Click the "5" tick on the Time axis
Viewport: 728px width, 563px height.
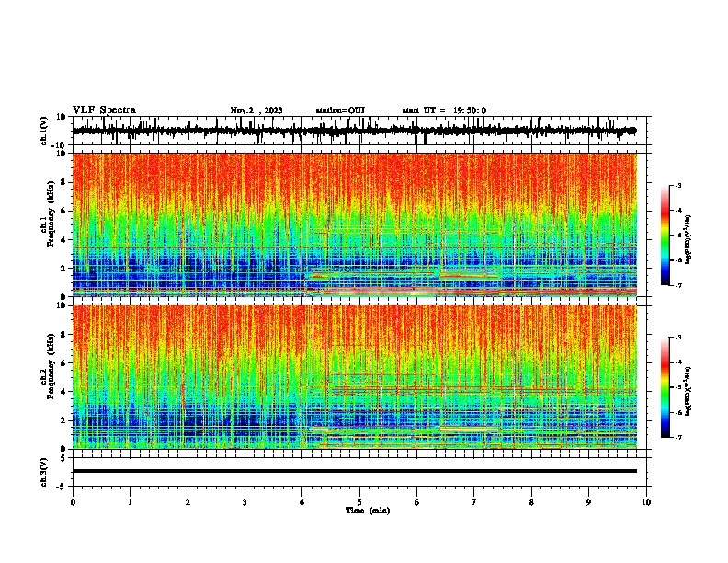(359, 502)
